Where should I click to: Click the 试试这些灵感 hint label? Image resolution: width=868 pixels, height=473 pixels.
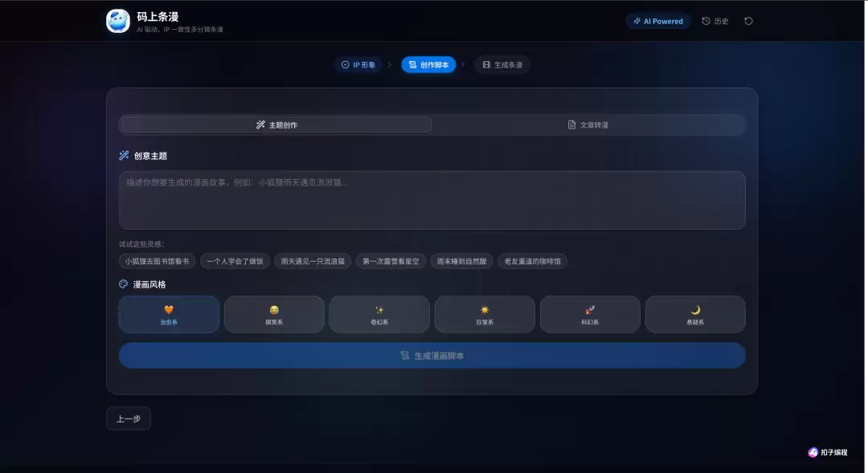coord(141,244)
